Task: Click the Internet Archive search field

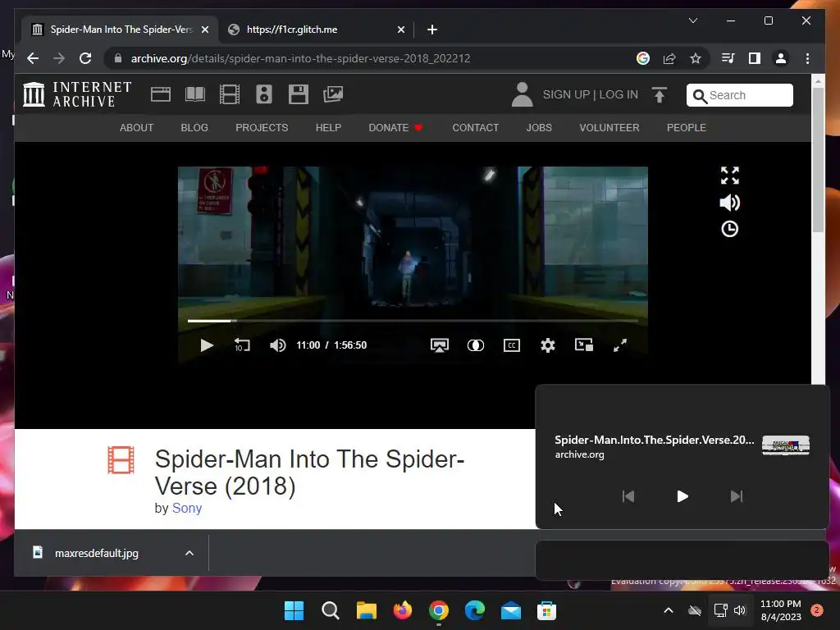Action: coord(740,95)
